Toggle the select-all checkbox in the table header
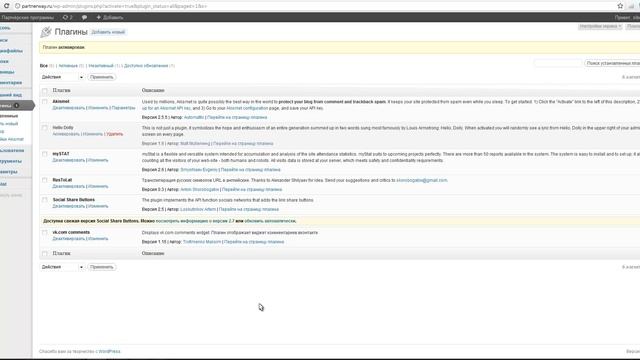The image size is (640, 360). point(45,91)
